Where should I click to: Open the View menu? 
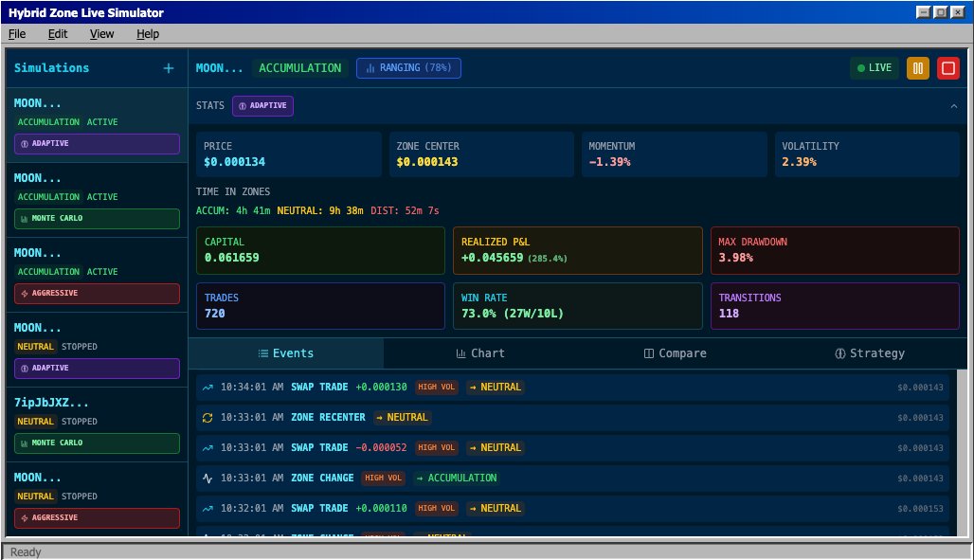click(102, 33)
